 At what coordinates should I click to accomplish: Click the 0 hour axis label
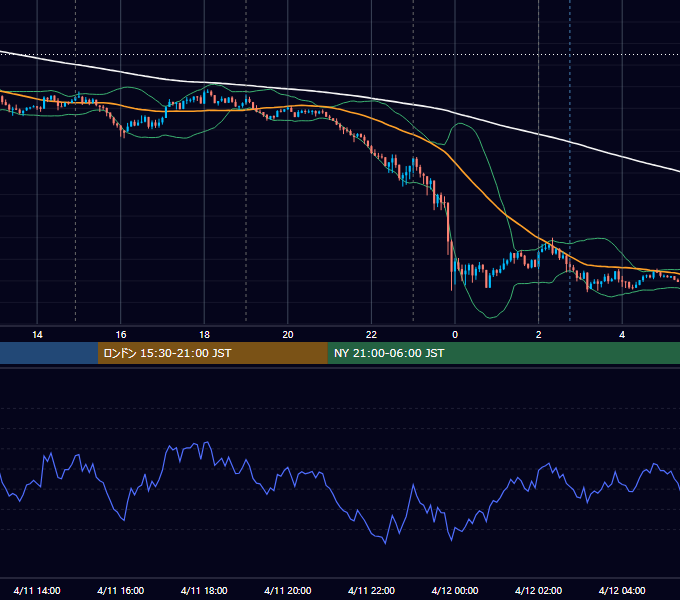coord(455,335)
